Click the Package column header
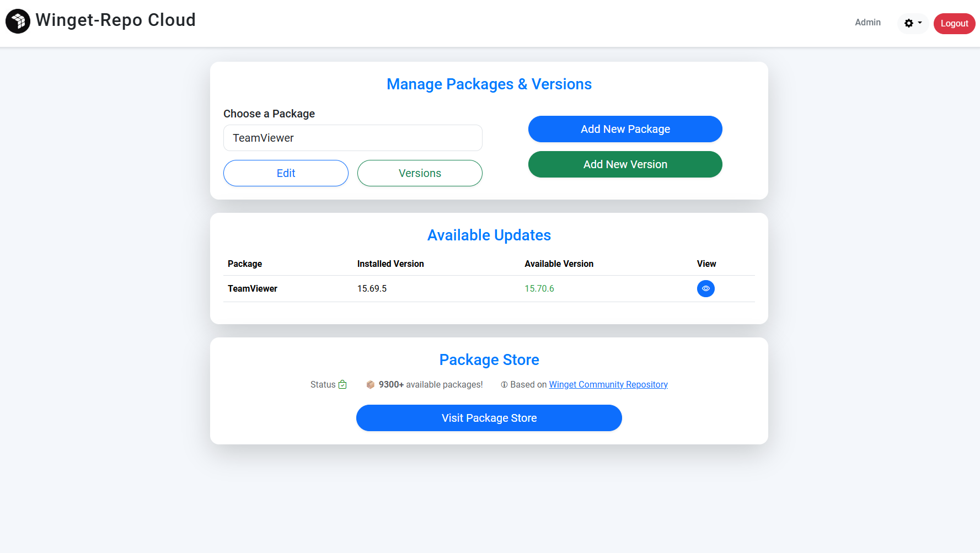The image size is (980, 553). pyautogui.click(x=245, y=264)
